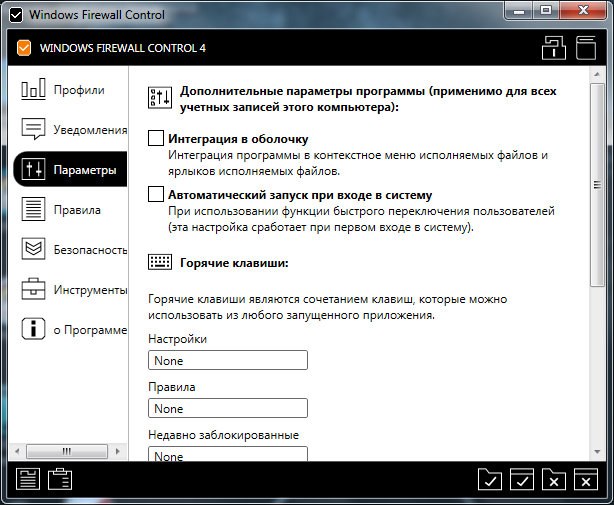Click the folder with checkmark icon
This screenshot has width=614, height=505.
[490, 479]
